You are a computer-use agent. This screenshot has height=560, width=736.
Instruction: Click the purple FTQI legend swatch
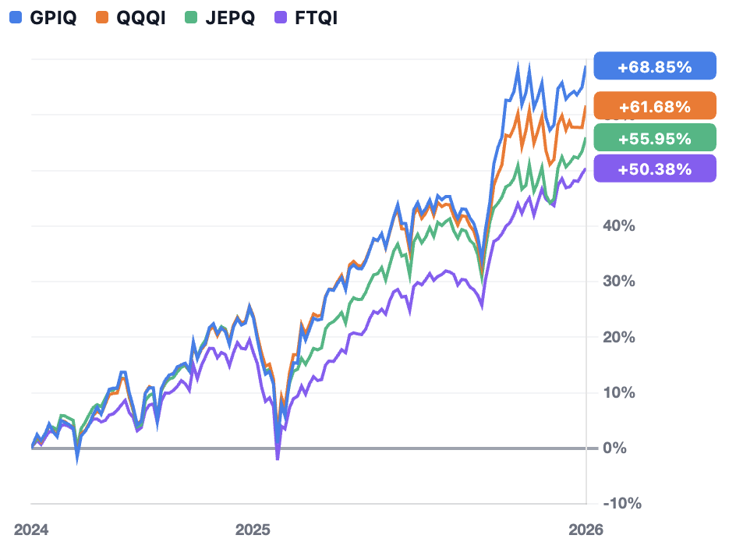[280, 17]
